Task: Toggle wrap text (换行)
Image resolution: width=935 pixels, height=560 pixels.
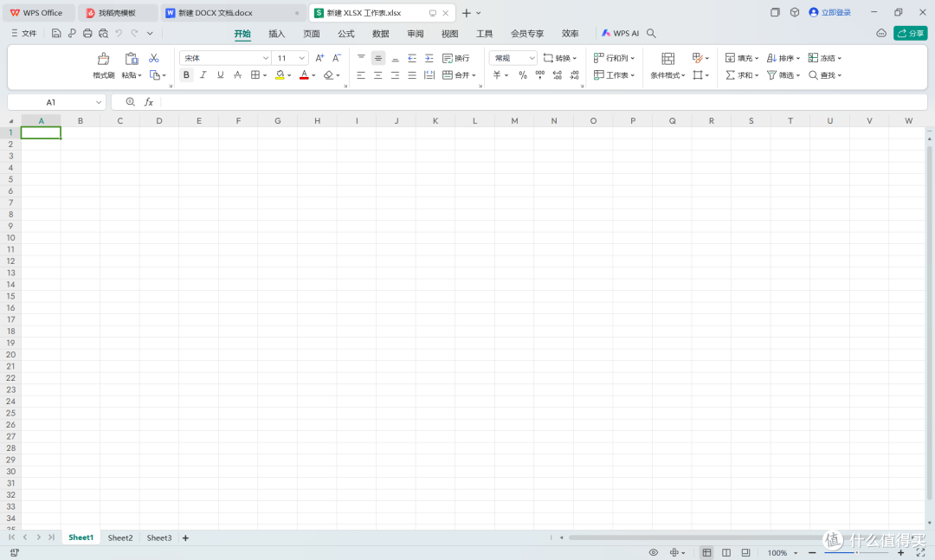Action: tap(456, 58)
